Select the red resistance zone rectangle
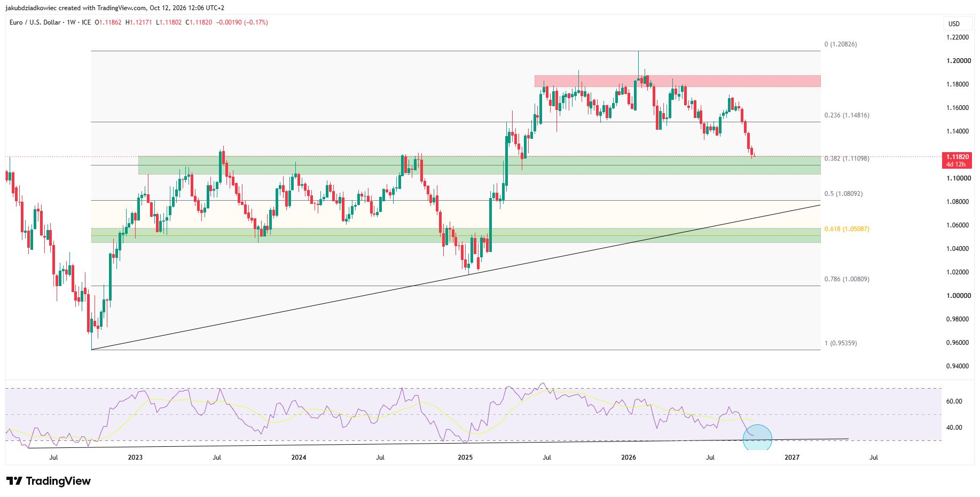 click(x=677, y=81)
